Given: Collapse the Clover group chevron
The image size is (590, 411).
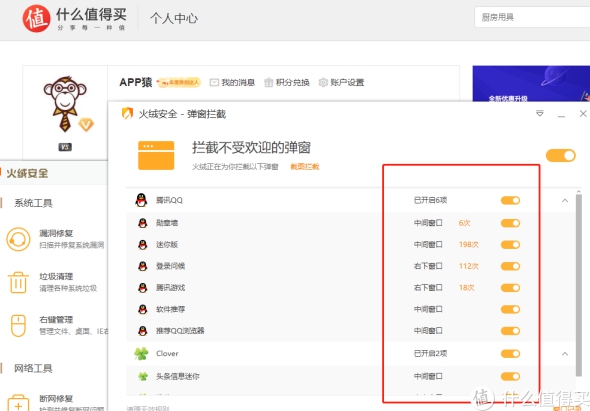Looking at the screenshot, I should click(x=565, y=353).
